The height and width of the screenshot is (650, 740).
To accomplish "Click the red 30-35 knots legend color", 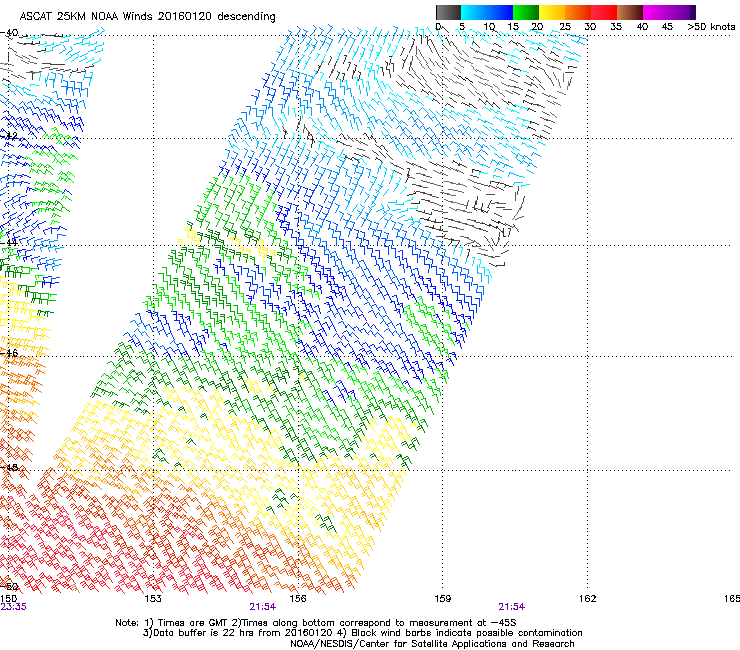I will (x=604, y=12).
